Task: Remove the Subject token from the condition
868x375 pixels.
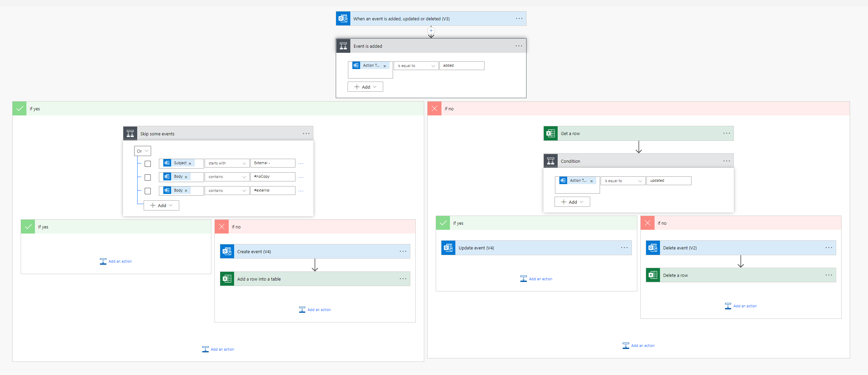Action: tap(190, 163)
